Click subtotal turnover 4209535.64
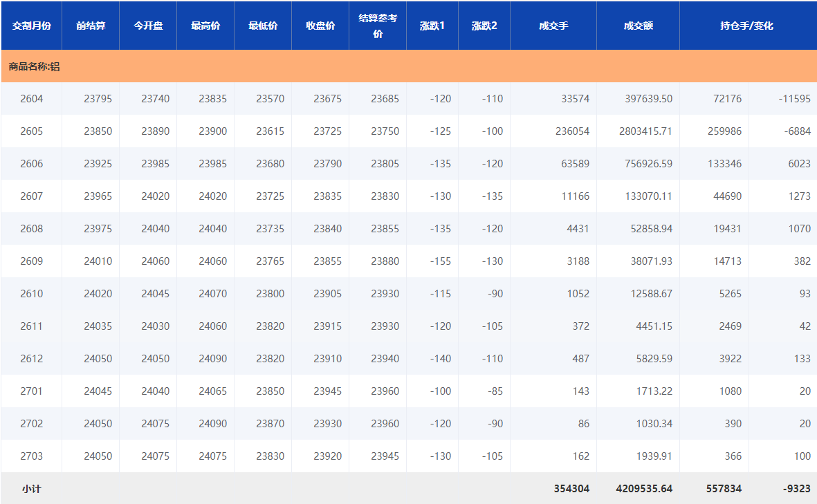The image size is (817, 504). click(x=644, y=489)
